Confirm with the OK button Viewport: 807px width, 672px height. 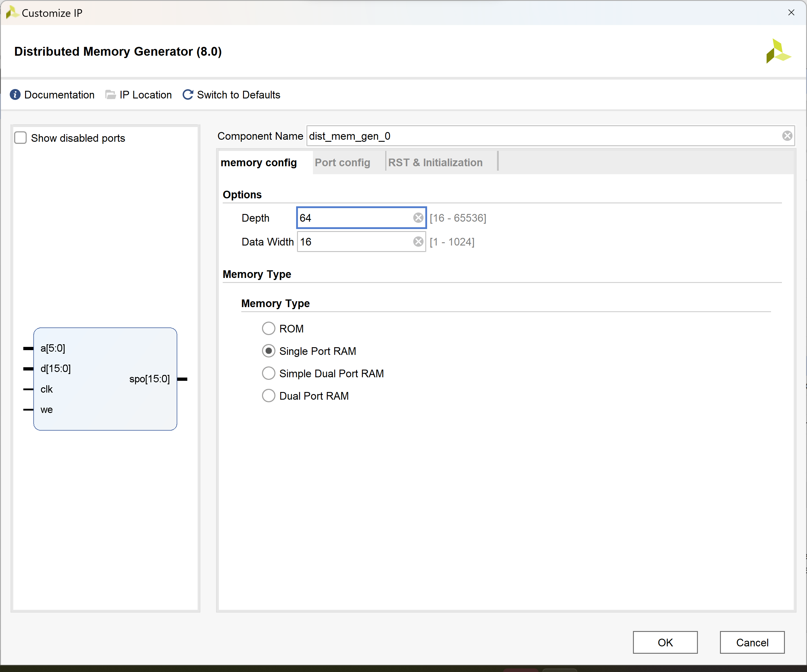[665, 643]
